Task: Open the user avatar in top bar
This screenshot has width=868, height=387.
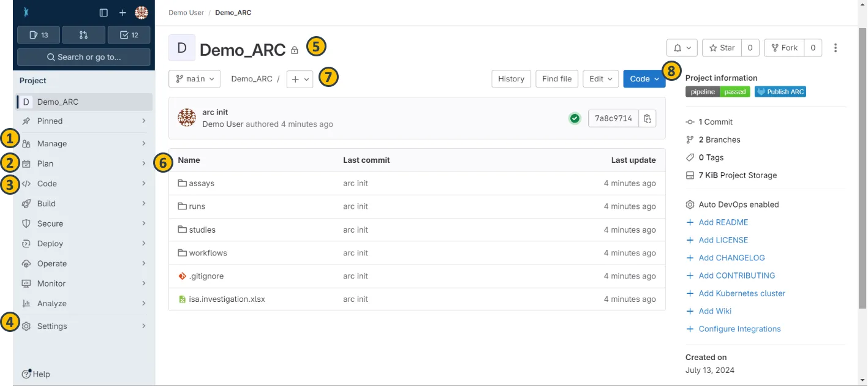Action: coord(142,13)
